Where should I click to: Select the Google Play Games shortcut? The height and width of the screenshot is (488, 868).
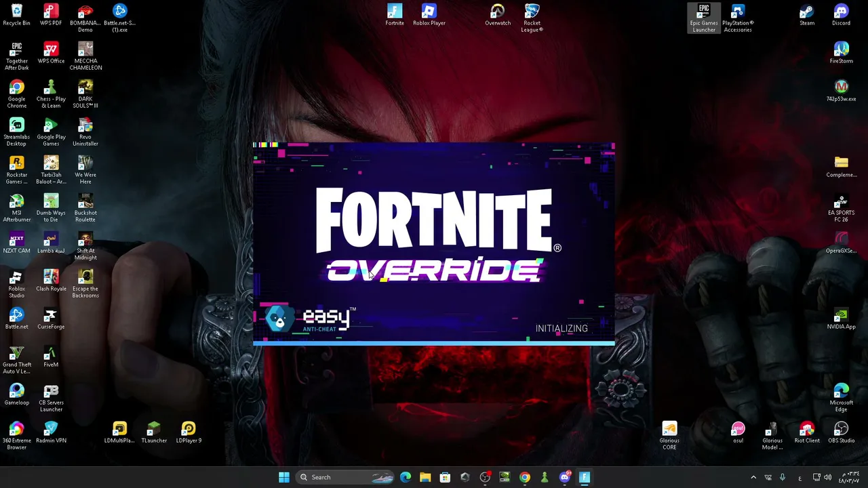click(51, 132)
